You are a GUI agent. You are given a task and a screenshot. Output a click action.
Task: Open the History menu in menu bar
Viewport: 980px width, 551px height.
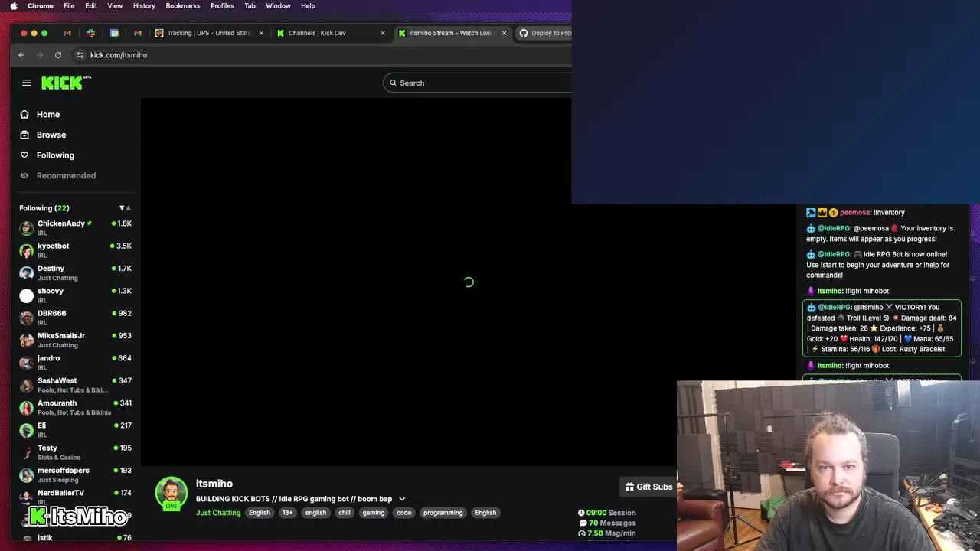(144, 6)
